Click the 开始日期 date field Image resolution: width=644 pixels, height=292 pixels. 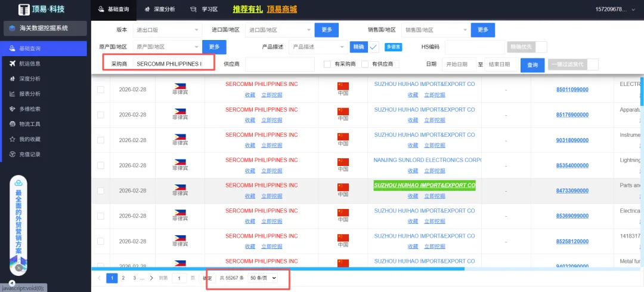click(459, 64)
